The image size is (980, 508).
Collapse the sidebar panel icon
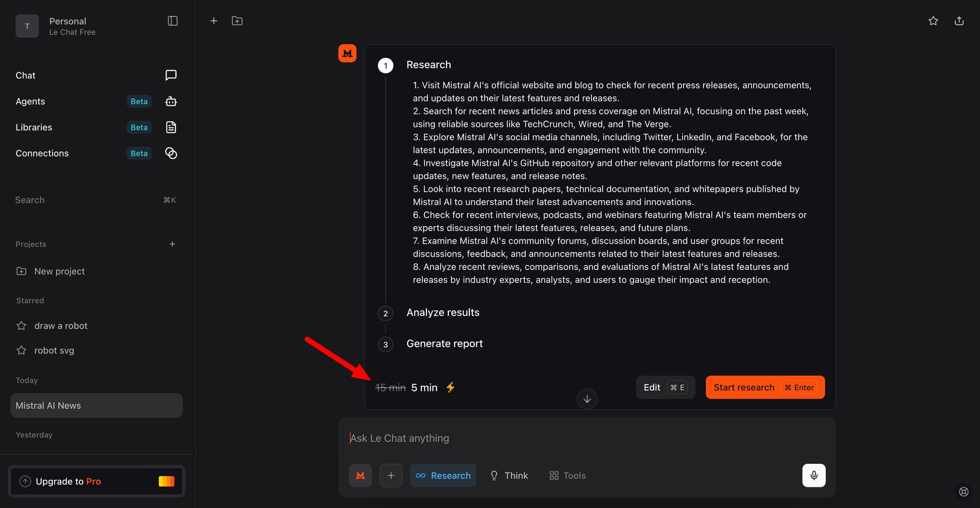(172, 21)
